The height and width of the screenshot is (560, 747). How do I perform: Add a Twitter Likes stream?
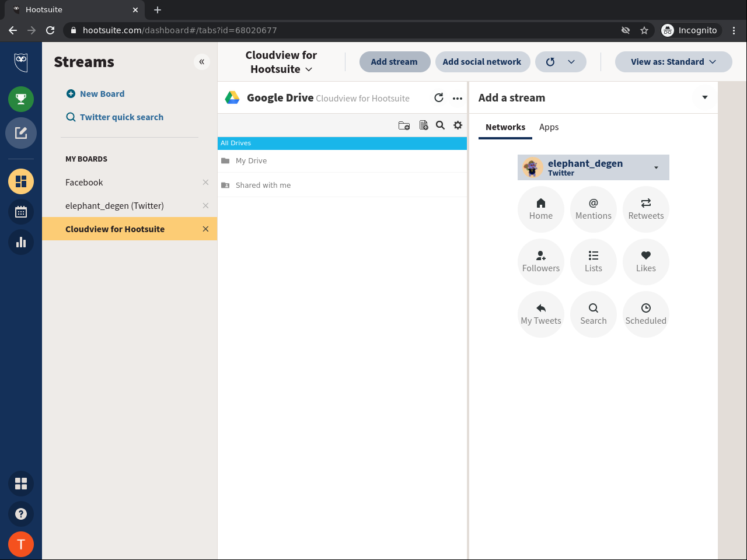[646, 262]
